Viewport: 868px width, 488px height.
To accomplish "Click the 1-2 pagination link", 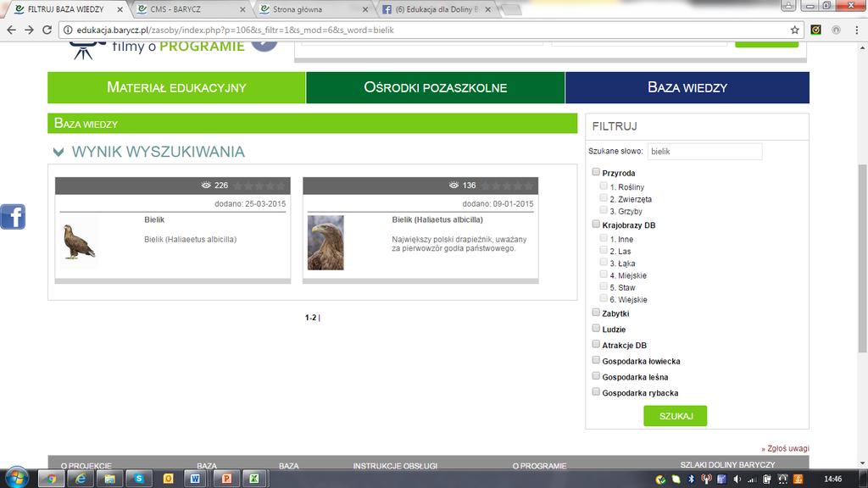I will [x=310, y=318].
